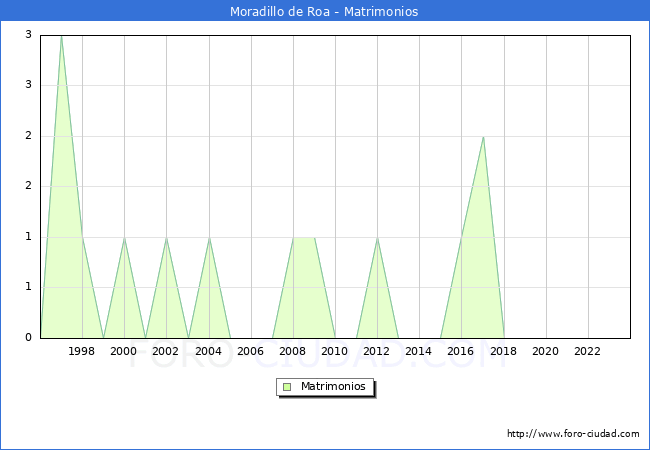Click the green Matrimonios legend color swatch
The image size is (650, 450).
click(287, 386)
